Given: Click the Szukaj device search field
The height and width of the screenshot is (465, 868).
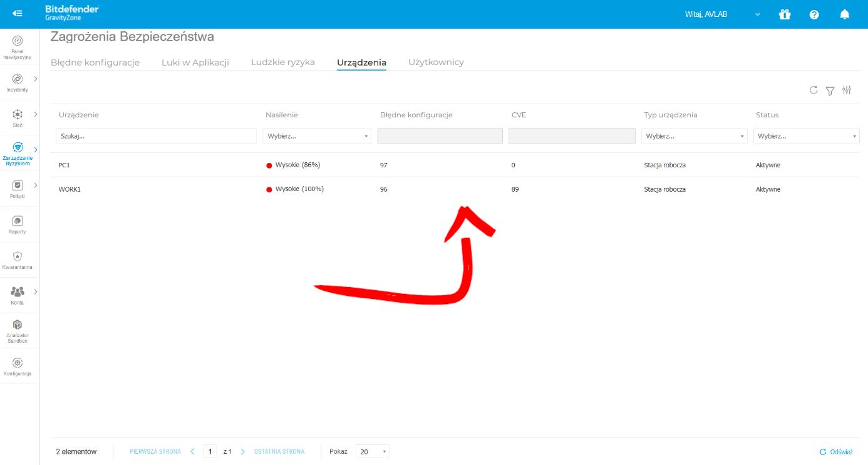Looking at the screenshot, I should [x=156, y=136].
